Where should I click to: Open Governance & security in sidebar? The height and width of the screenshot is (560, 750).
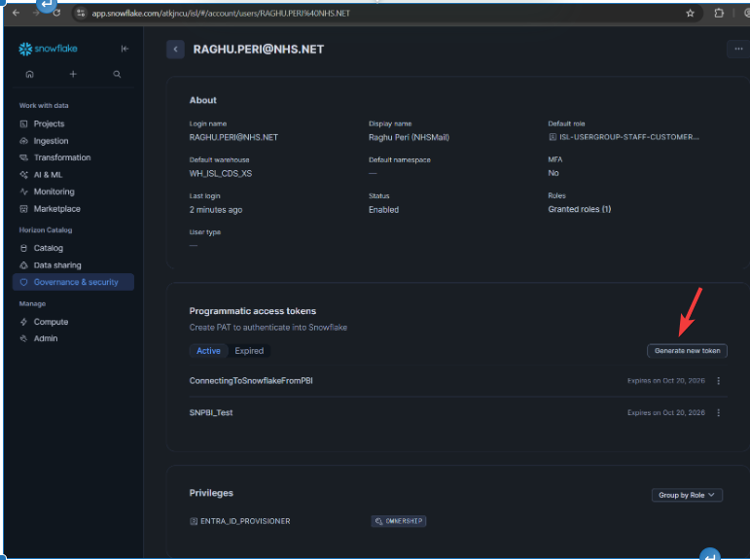click(75, 282)
